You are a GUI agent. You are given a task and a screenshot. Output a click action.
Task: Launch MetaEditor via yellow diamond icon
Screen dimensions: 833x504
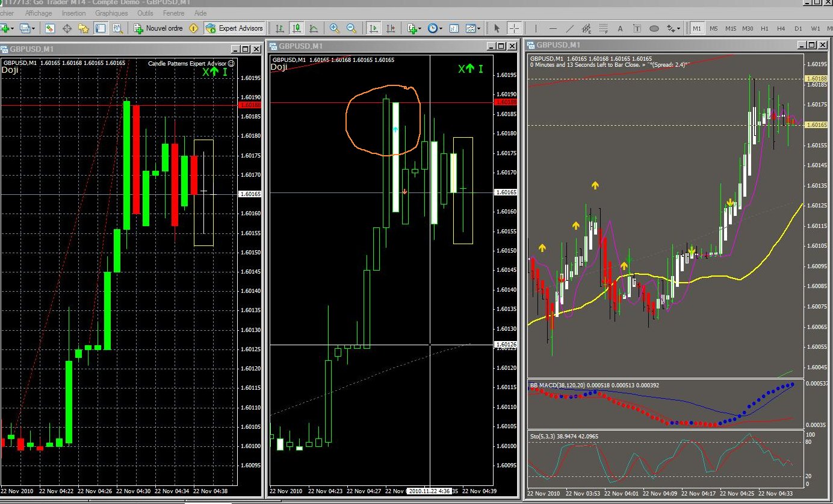tap(193, 28)
